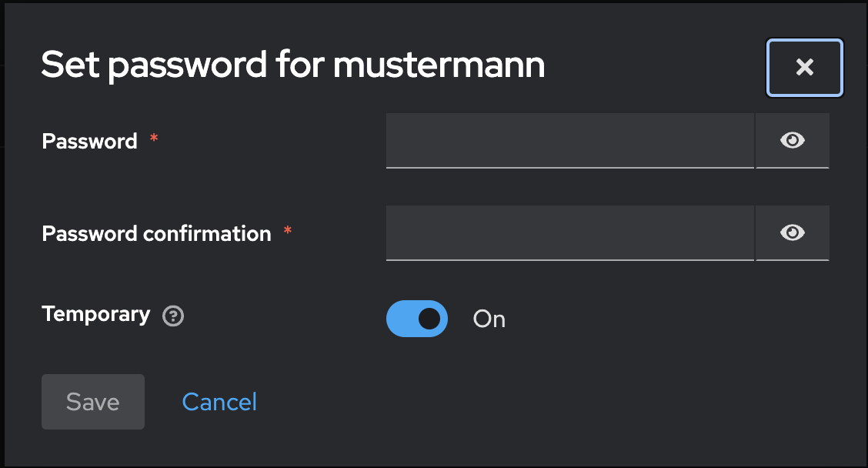868x468 pixels.
Task: Click the dark knob of the Temporary switch
Action: [429, 319]
